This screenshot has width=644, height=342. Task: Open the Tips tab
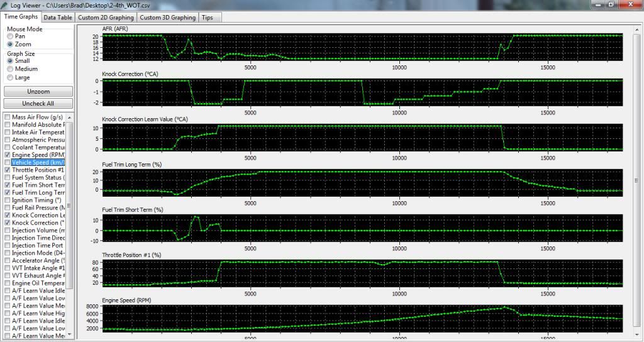(207, 18)
